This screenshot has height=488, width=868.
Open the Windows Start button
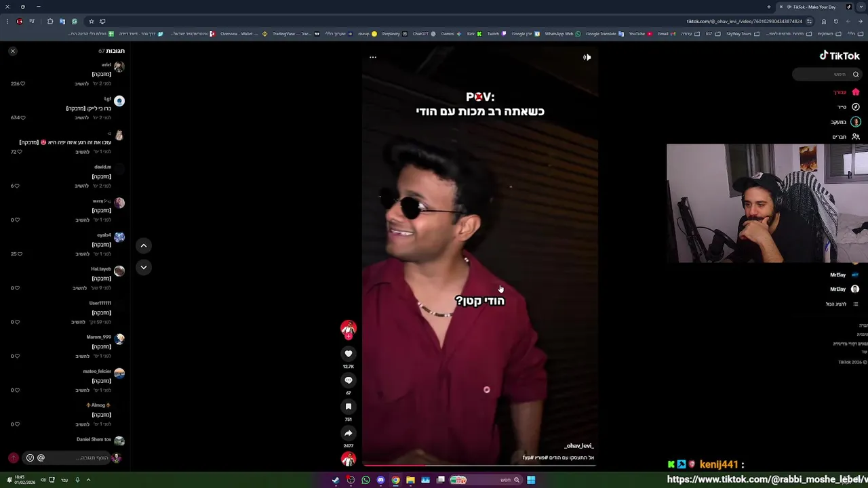pos(531,480)
